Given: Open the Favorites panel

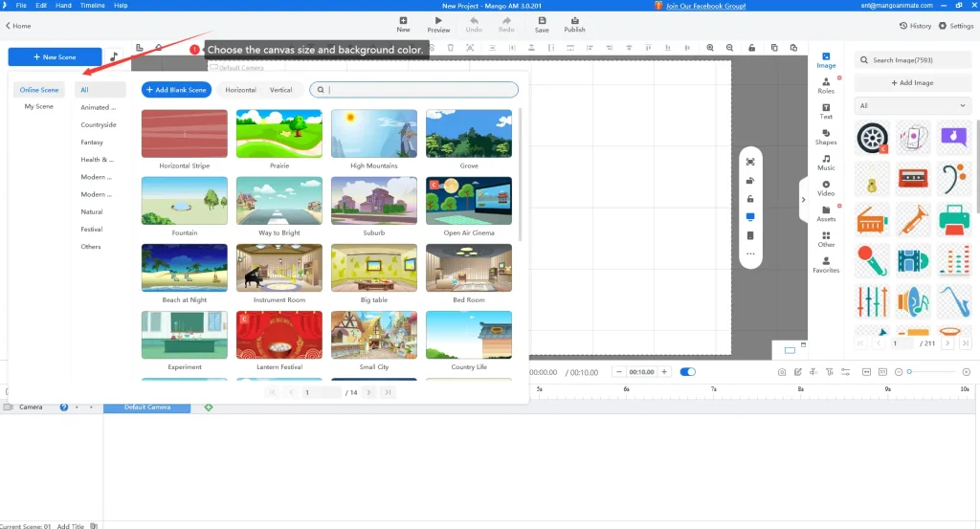Looking at the screenshot, I should tap(826, 265).
